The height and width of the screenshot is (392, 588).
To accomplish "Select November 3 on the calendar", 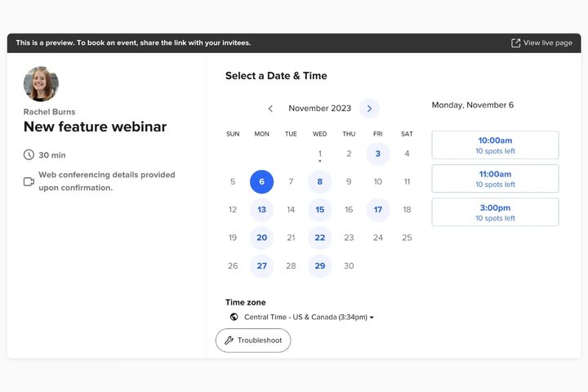I will (378, 154).
